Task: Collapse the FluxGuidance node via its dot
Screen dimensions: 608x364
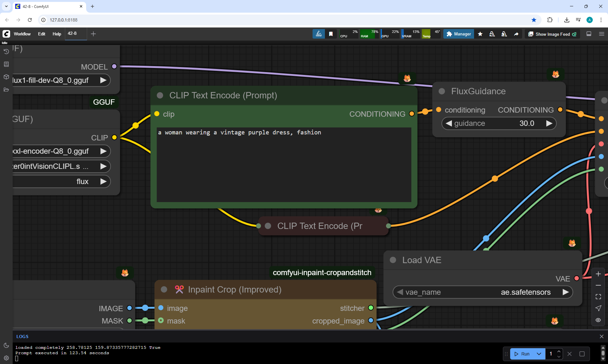Action: tap(442, 91)
